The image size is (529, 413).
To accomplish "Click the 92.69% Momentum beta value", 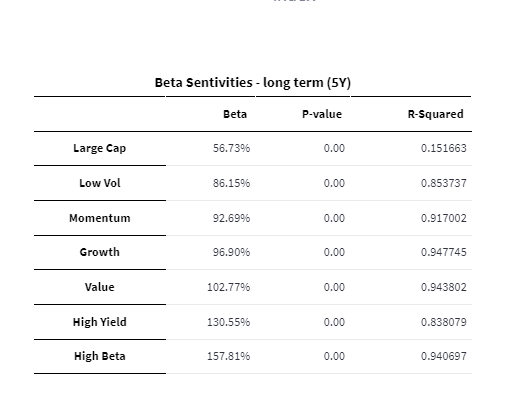I will coord(231,218).
